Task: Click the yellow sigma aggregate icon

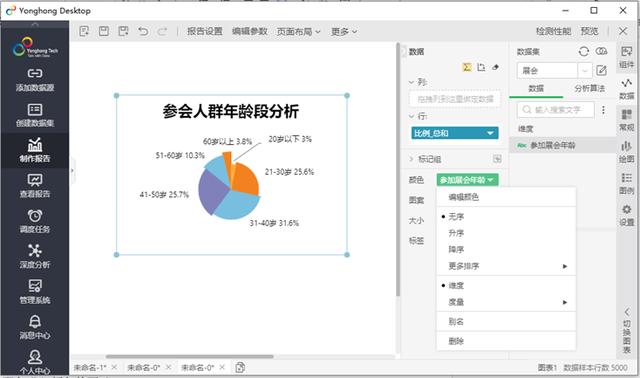Action: pos(467,67)
